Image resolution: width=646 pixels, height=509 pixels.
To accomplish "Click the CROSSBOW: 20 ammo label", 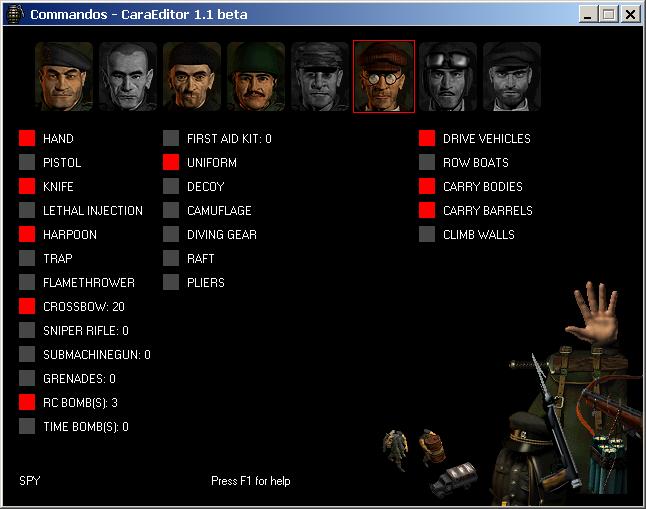I will [84, 307].
